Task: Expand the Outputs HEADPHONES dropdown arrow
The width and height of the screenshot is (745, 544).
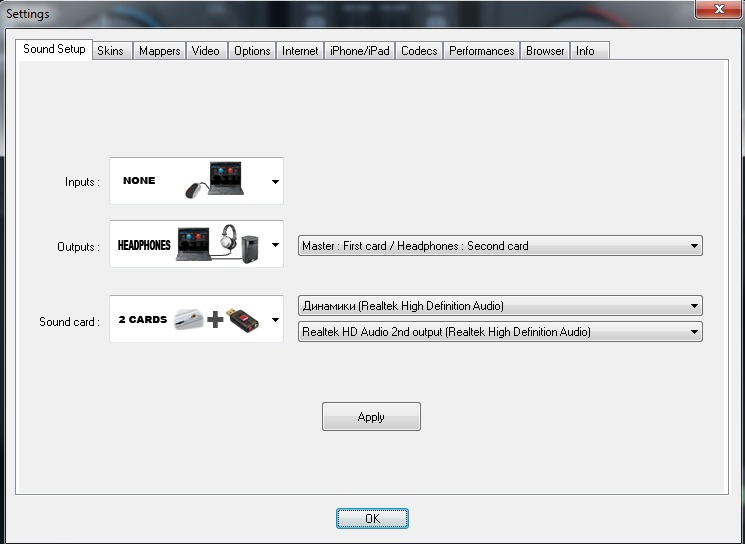Action: [275, 245]
